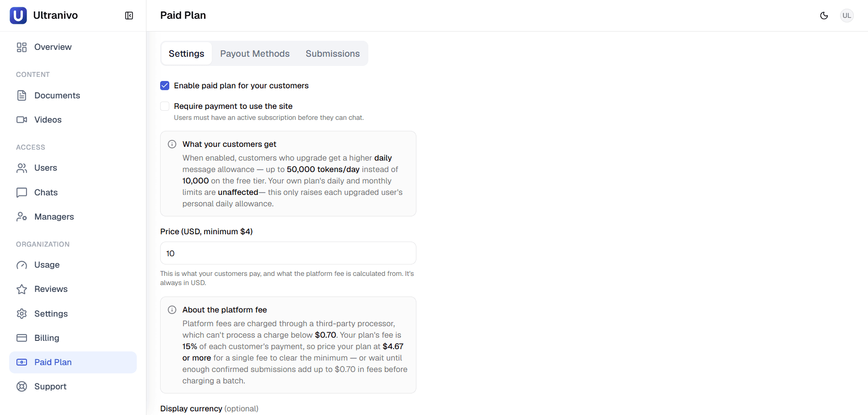Viewport: 868px width, 415px height.
Task: Click the Paid Plan banknote icon
Action: click(x=22, y=362)
